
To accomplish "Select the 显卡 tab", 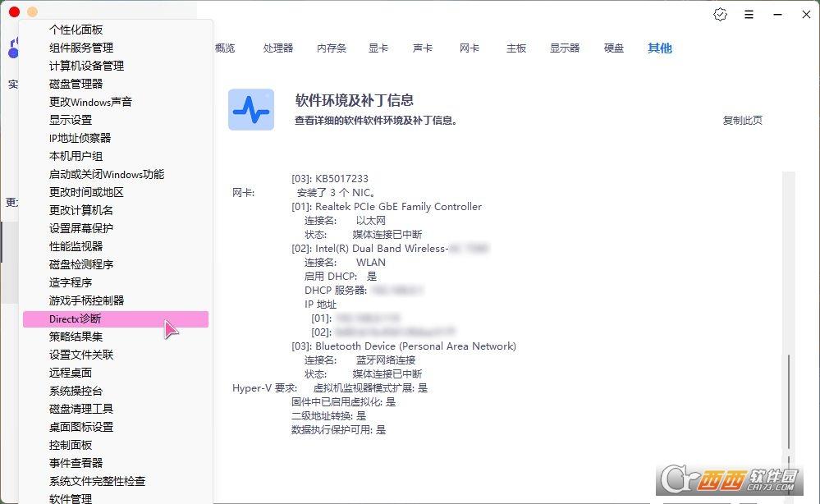I will coord(378,48).
